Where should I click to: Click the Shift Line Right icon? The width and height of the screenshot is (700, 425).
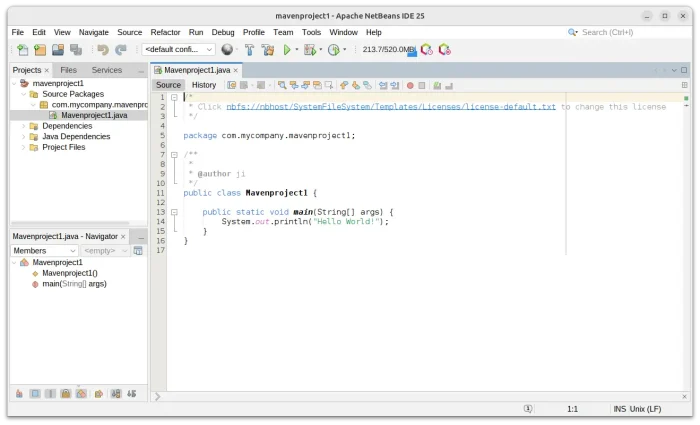point(395,85)
